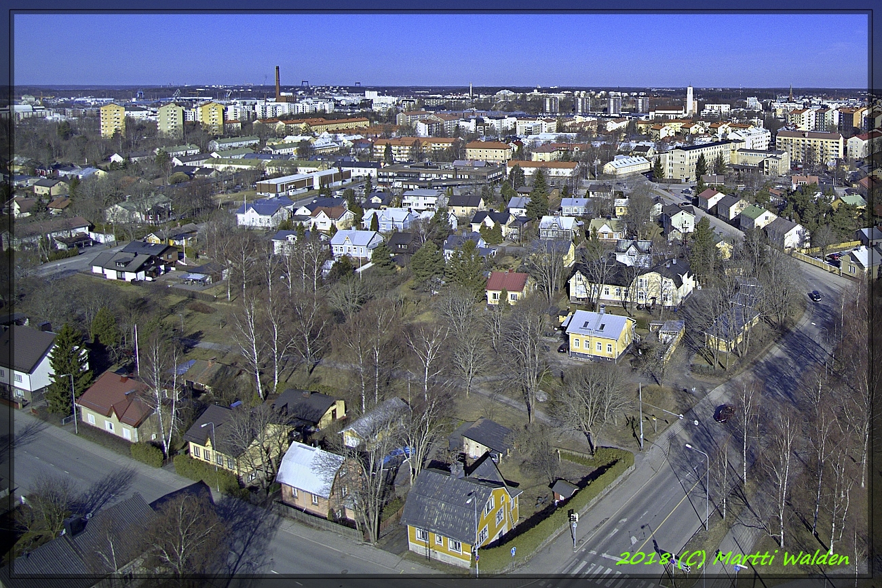Image resolution: width=882 pixels, height=588 pixels.
Task: Select the white house with the blue roof
Action: pos(263,213)
